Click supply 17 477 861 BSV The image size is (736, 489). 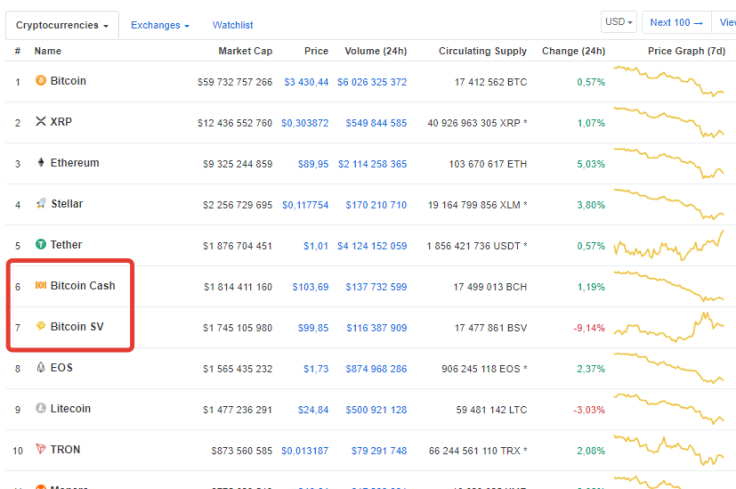click(491, 328)
